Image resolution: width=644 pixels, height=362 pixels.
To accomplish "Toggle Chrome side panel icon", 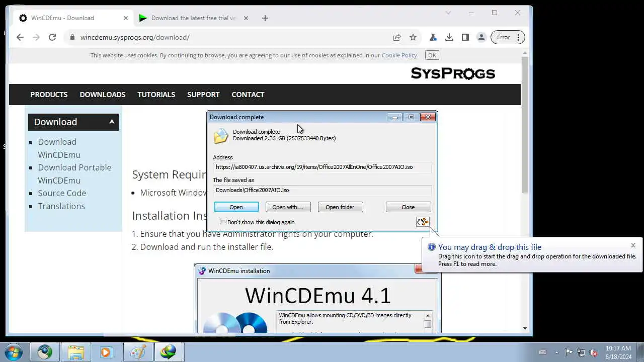I will pyautogui.click(x=465, y=37).
